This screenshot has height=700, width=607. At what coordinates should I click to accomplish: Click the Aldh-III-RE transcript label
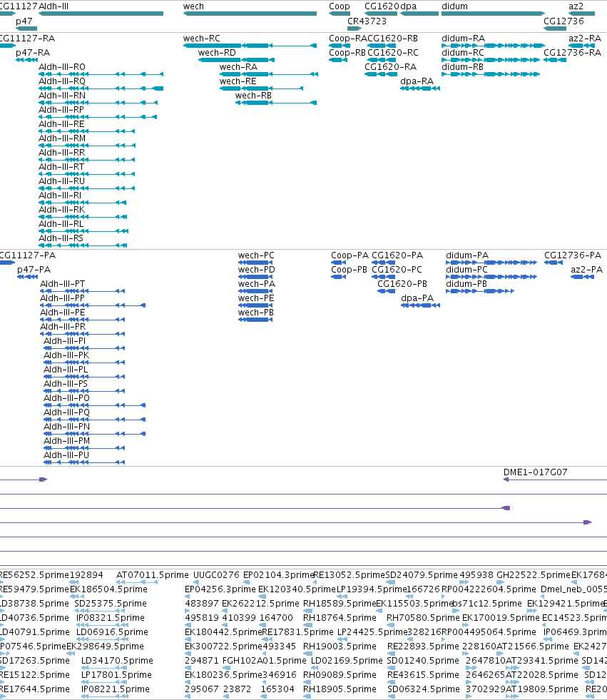click(x=61, y=124)
